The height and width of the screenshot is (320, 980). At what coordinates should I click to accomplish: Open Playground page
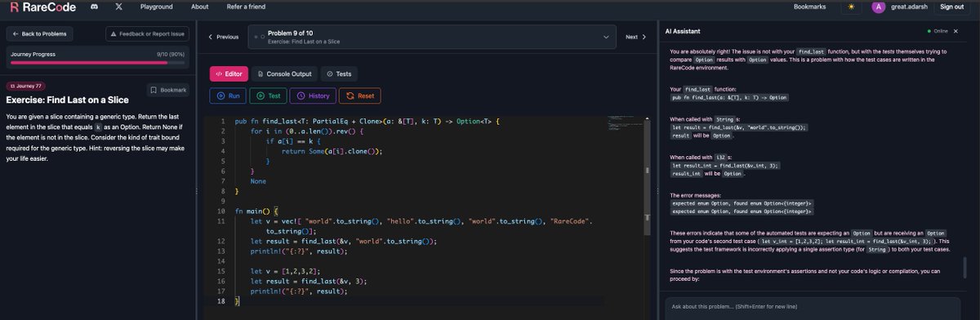coord(156,7)
